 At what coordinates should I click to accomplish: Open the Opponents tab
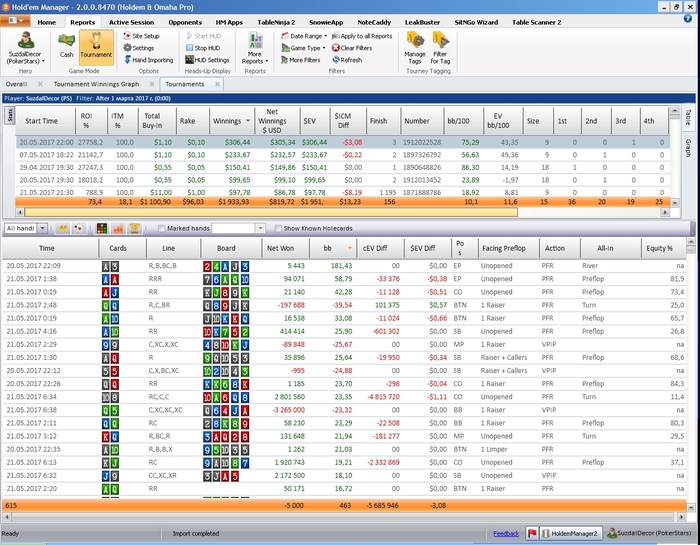(x=185, y=22)
